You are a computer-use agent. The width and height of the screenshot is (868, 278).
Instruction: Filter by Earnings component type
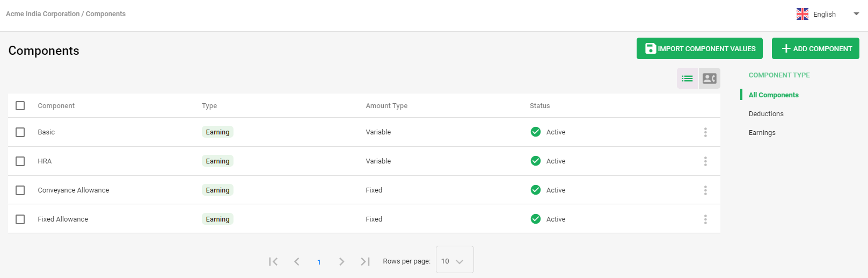point(762,133)
